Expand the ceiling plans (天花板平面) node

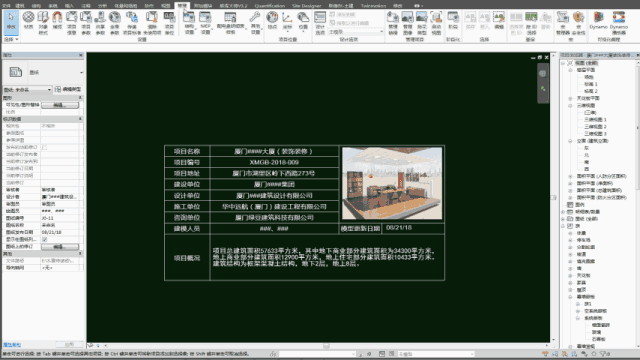click(571, 98)
